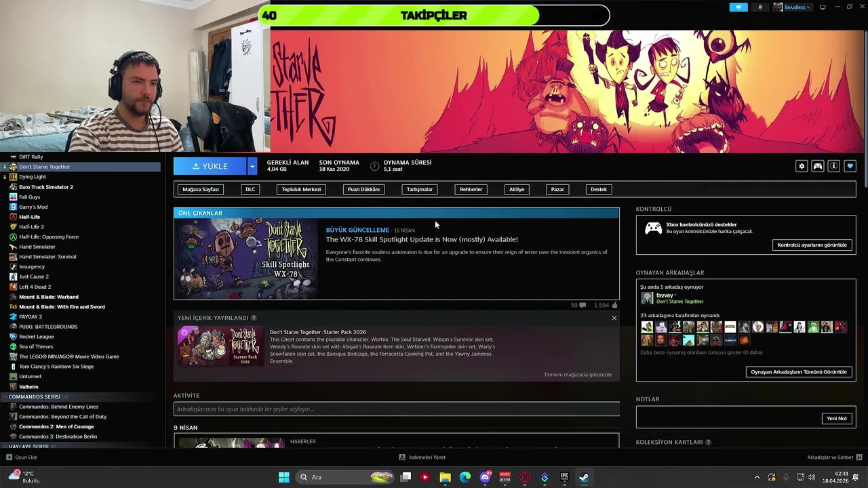Open WX-78 Skill Spotlight update headline

422,239
